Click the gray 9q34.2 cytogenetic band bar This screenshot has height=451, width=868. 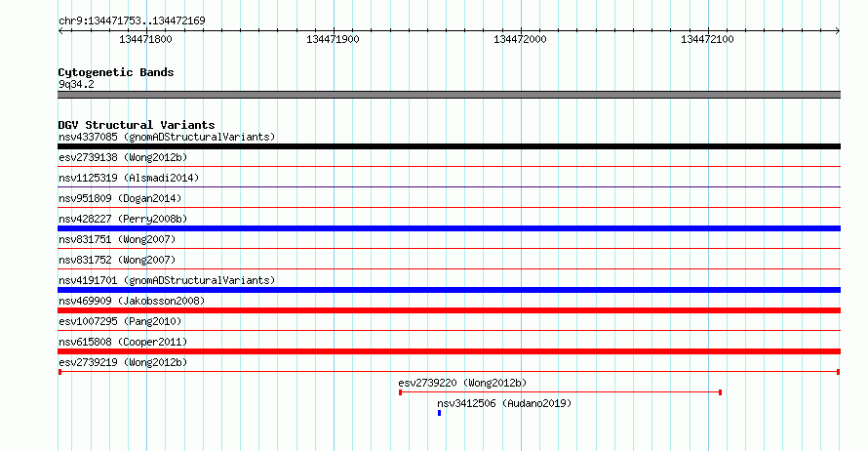pyautogui.click(x=449, y=95)
